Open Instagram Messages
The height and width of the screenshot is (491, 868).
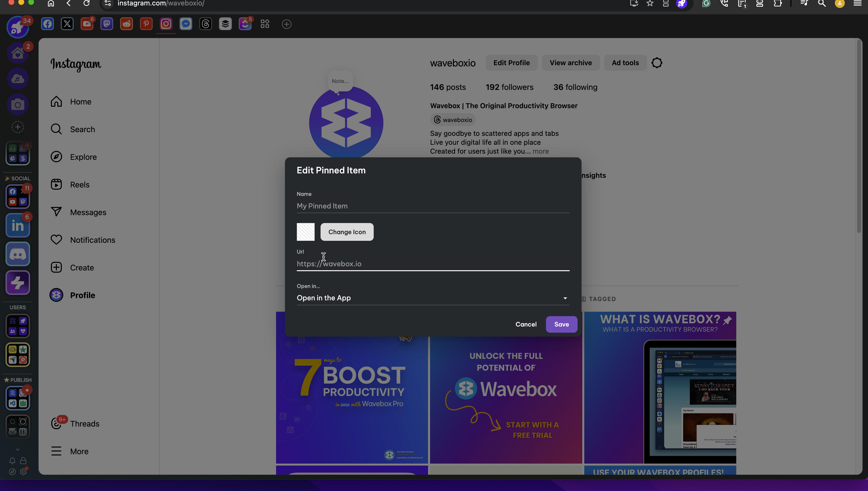tap(78, 212)
